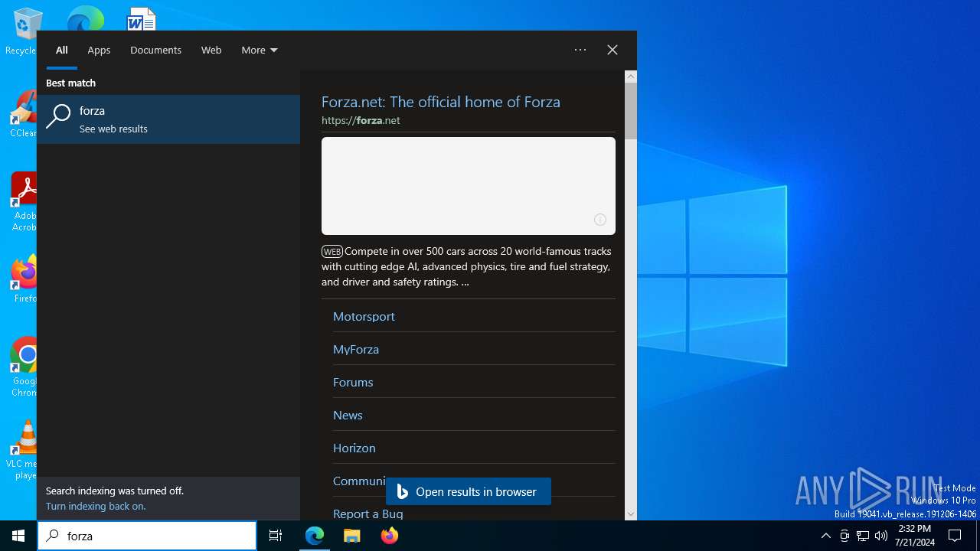Click the network status tray icon
Viewport: 980px width, 551px height.
click(863, 536)
